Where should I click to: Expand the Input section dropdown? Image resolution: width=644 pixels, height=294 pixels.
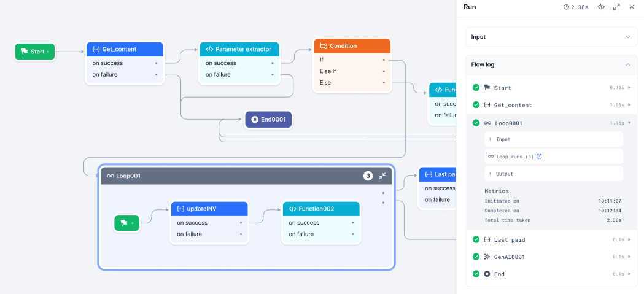click(627, 37)
